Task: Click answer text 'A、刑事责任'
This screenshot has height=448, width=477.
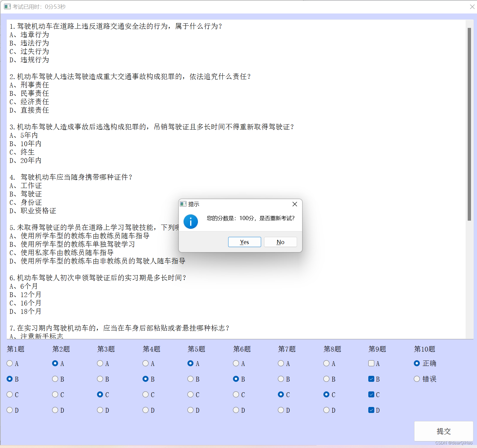Action: [29, 85]
